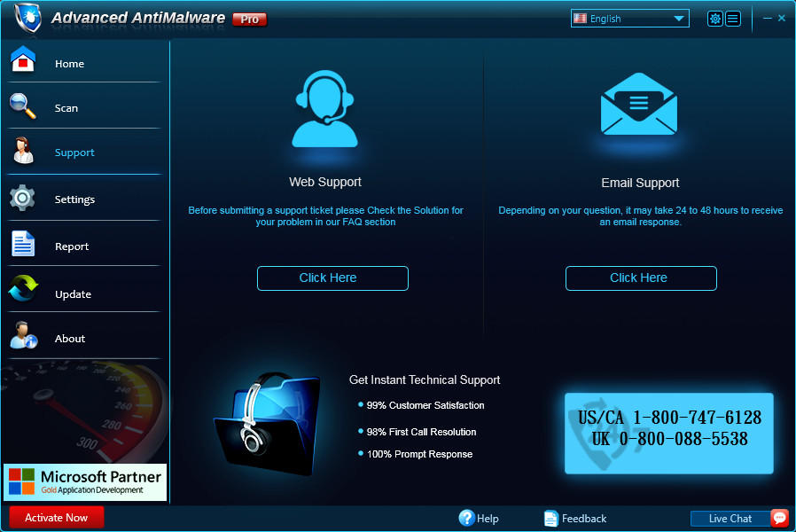Click the 'Email Support' heading

(640, 183)
